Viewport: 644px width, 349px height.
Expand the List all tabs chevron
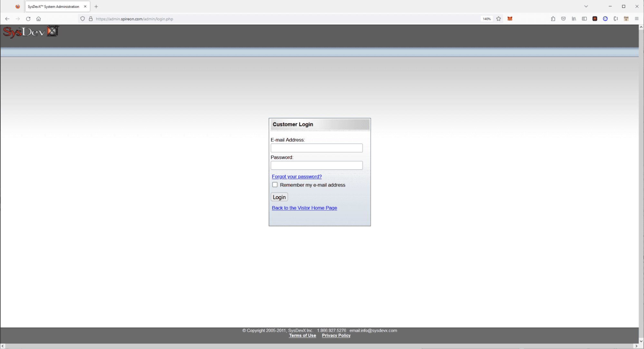click(x=586, y=6)
